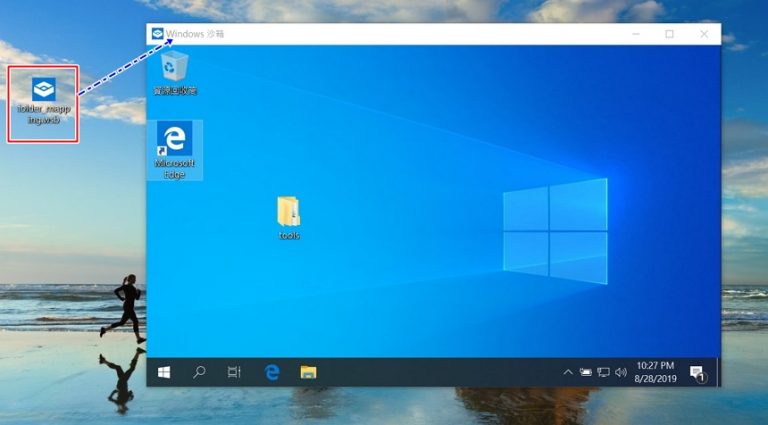Check the battery status tray icon
This screenshot has width=768, height=425.
pos(585,372)
